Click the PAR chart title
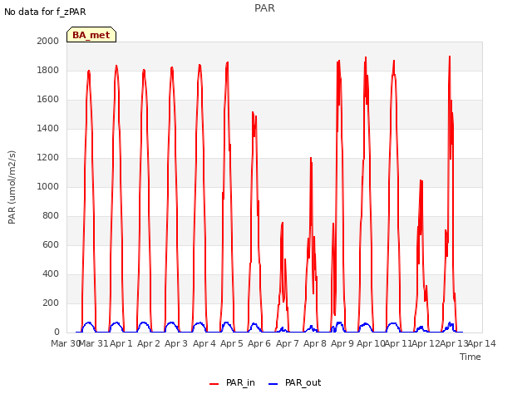This screenshot has width=532, height=399. (264, 8)
